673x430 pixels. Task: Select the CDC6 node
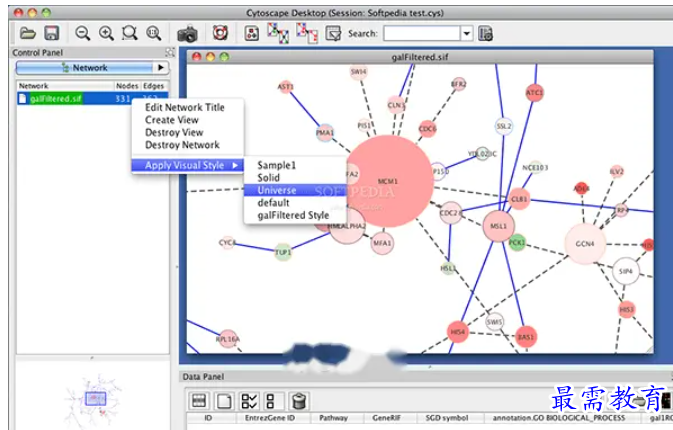(427, 129)
